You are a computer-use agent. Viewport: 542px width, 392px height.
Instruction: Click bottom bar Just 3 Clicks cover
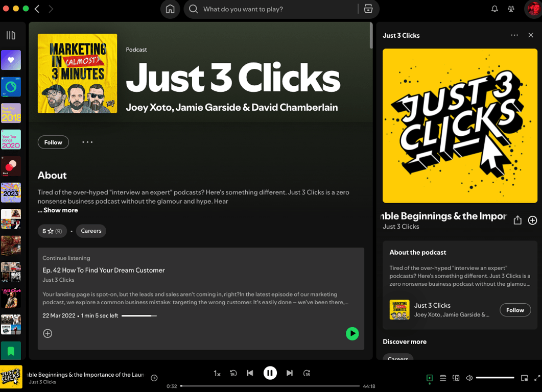[x=11, y=377]
